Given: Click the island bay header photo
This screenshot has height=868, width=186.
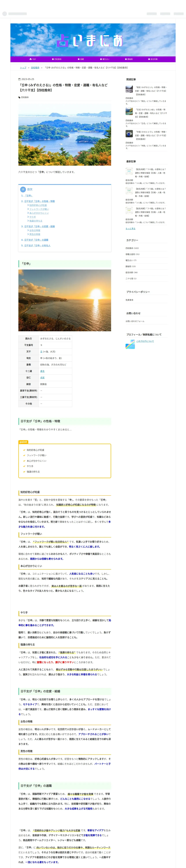Looking at the screenshot, I should (x=64, y=135).
